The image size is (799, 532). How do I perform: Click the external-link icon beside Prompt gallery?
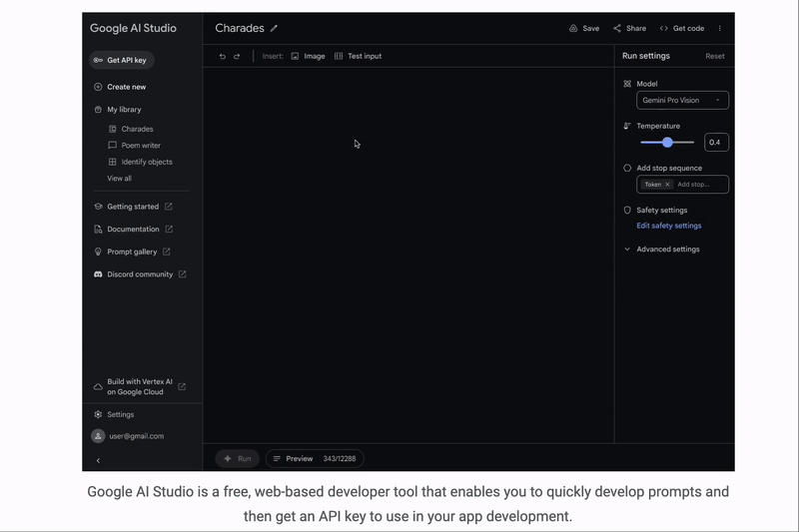[x=166, y=252]
